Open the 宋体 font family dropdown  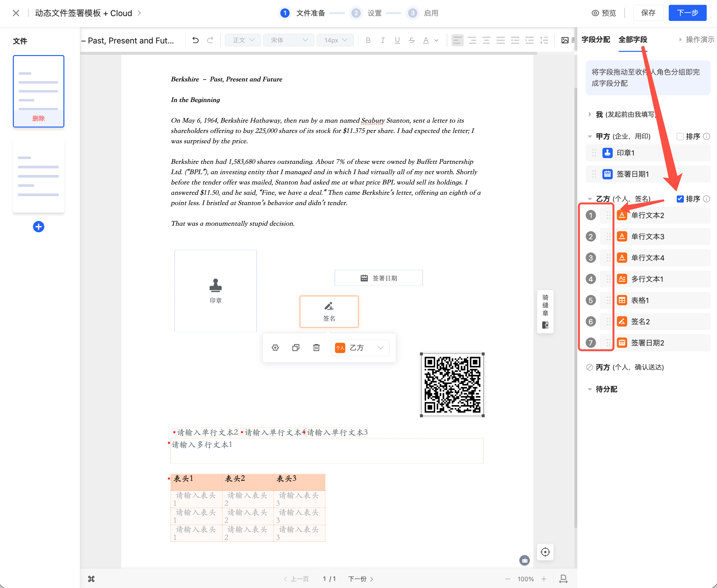click(288, 40)
